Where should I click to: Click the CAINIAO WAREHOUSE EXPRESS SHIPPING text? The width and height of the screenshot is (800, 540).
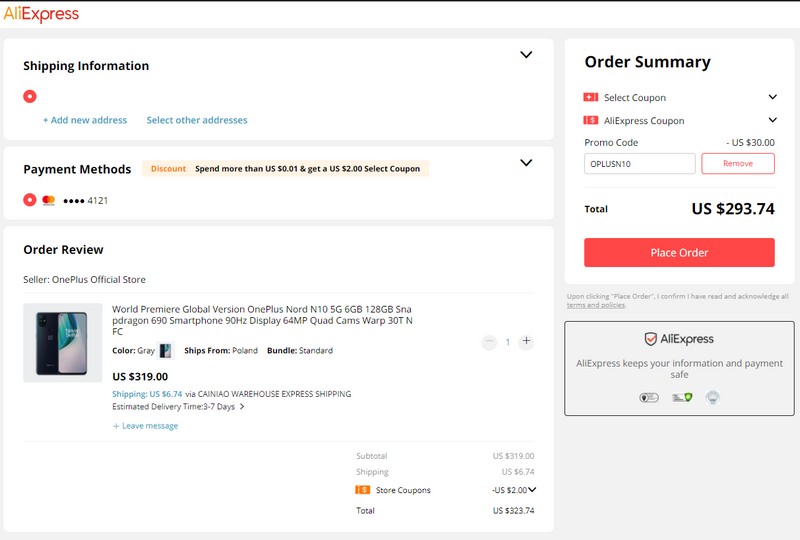pos(274,394)
